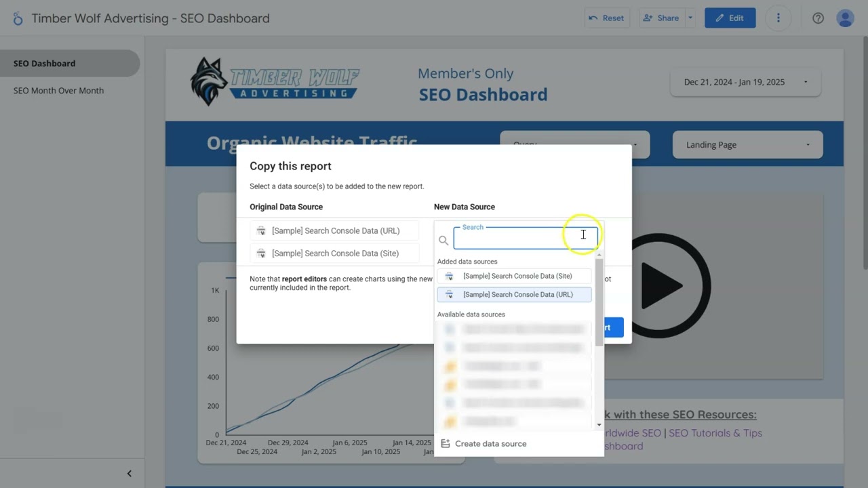Click original data source Search Console Data (URL)
This screenshot has width=868, height=488.
334,230
